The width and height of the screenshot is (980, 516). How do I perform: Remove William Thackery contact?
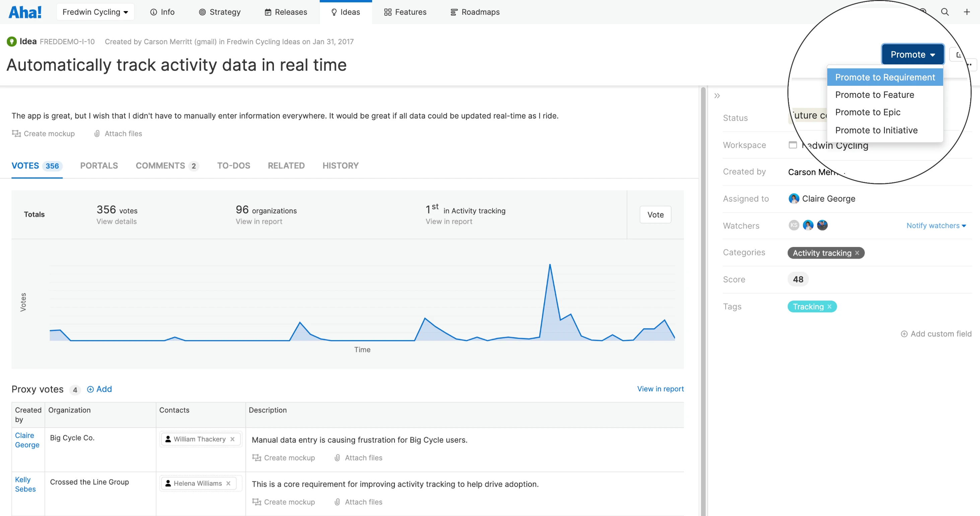pyautogui.click(x=232, y=439)
